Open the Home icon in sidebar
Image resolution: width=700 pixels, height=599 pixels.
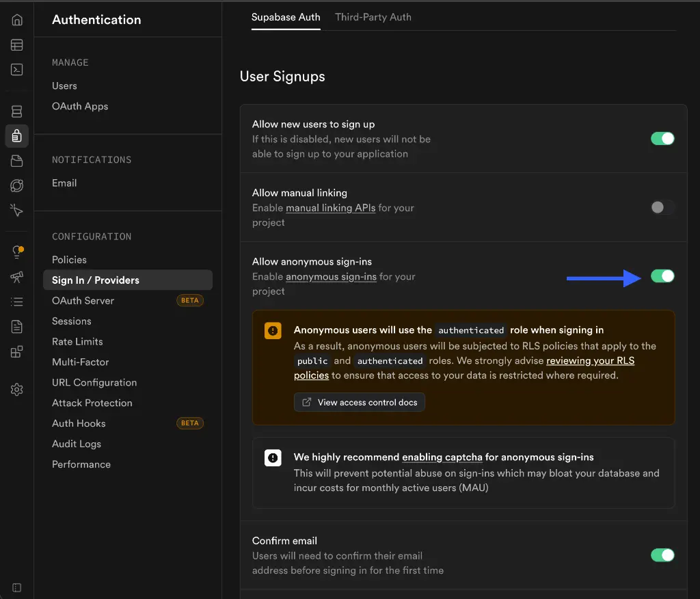click(17, 20)
